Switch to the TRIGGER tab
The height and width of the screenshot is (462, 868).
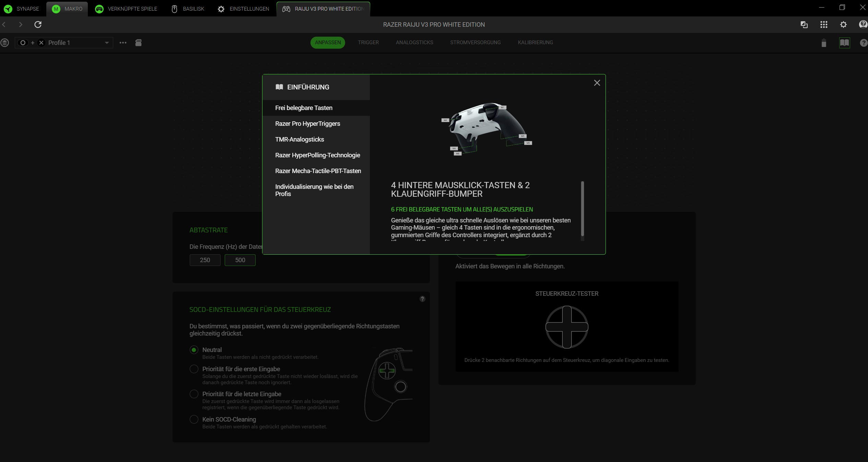point(368,42)
